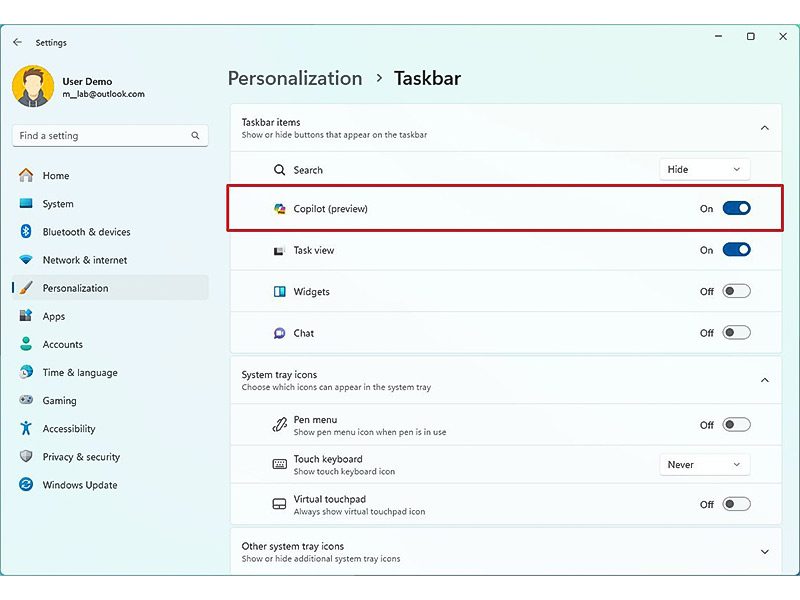Click the Widgets icon

pos(280,292)
